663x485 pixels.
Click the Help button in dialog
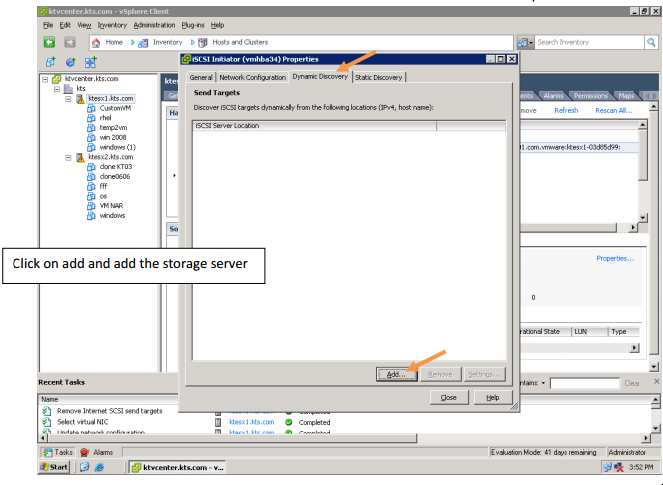coord(493,397)
